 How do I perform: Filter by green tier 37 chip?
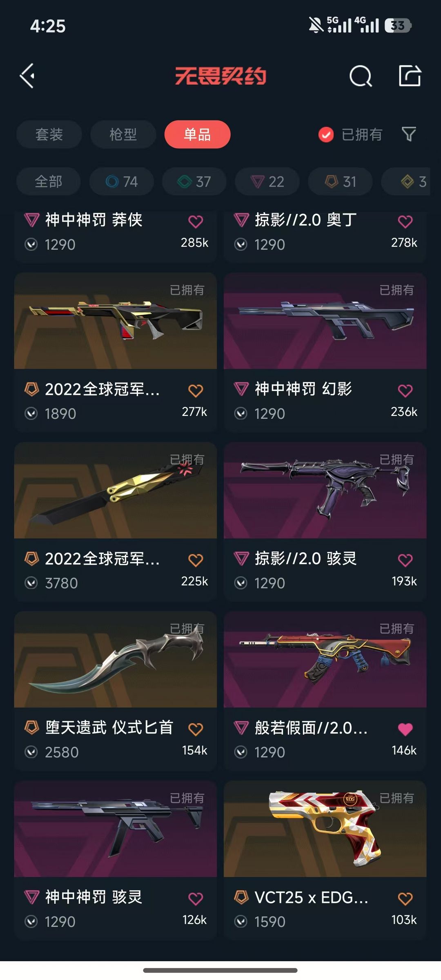click(x=194, y=181)
